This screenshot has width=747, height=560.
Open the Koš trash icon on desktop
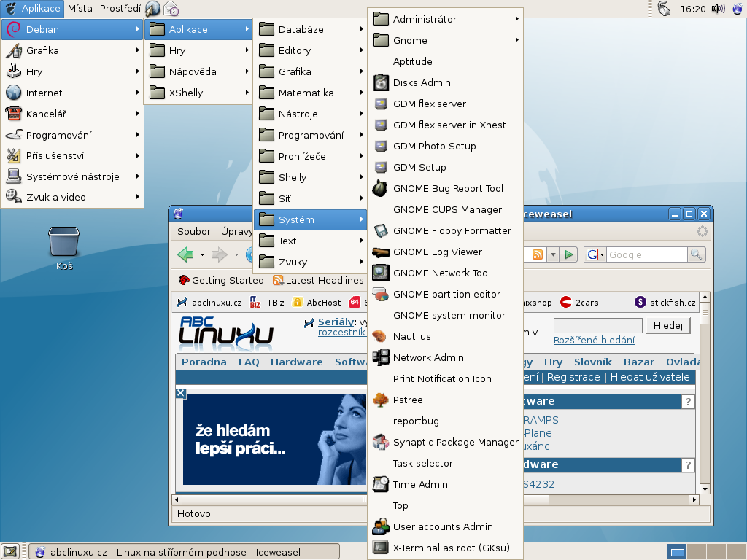coord(64,248)
